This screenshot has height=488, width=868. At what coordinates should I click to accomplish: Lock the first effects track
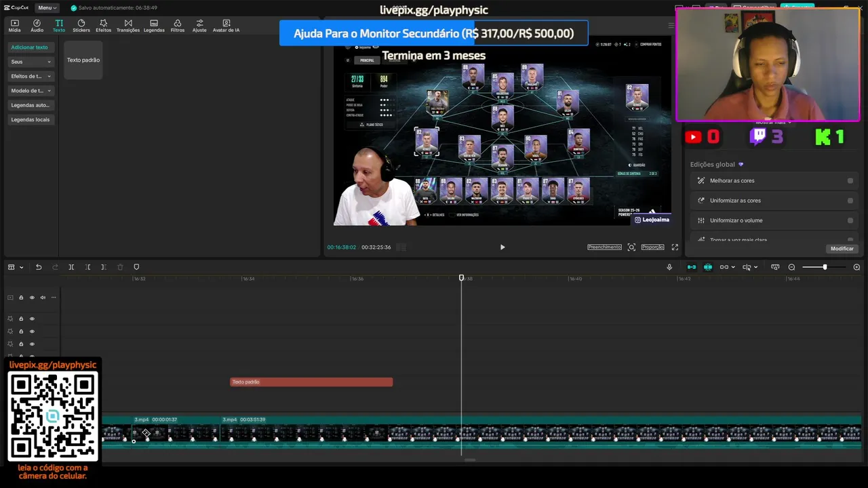tap(21, 319)
